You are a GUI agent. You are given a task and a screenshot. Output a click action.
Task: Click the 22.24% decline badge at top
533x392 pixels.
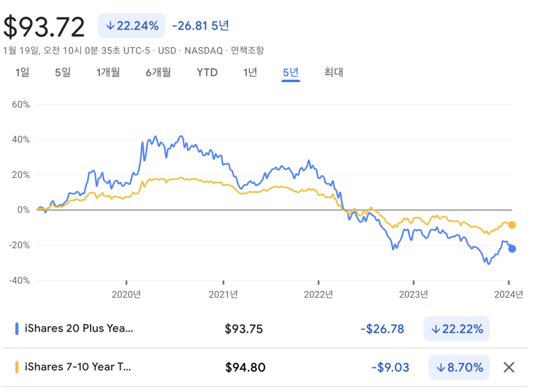point(132,25)
